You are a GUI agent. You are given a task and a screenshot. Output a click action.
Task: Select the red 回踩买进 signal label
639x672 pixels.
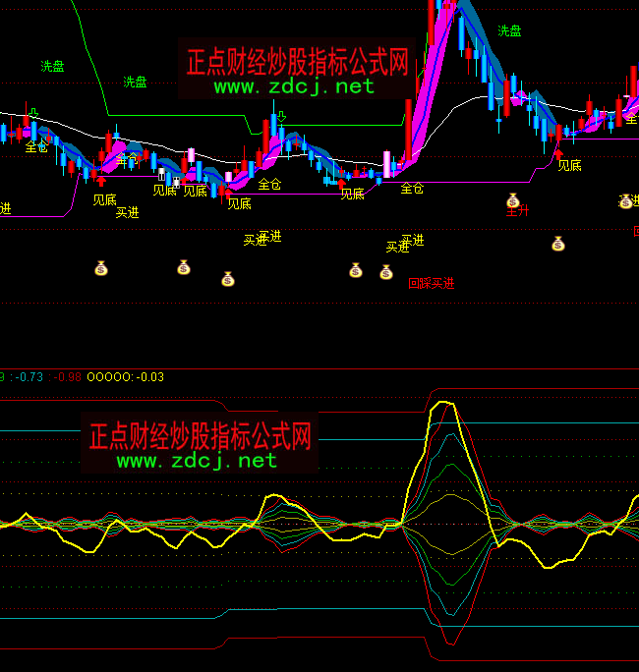tap(432, 284)
